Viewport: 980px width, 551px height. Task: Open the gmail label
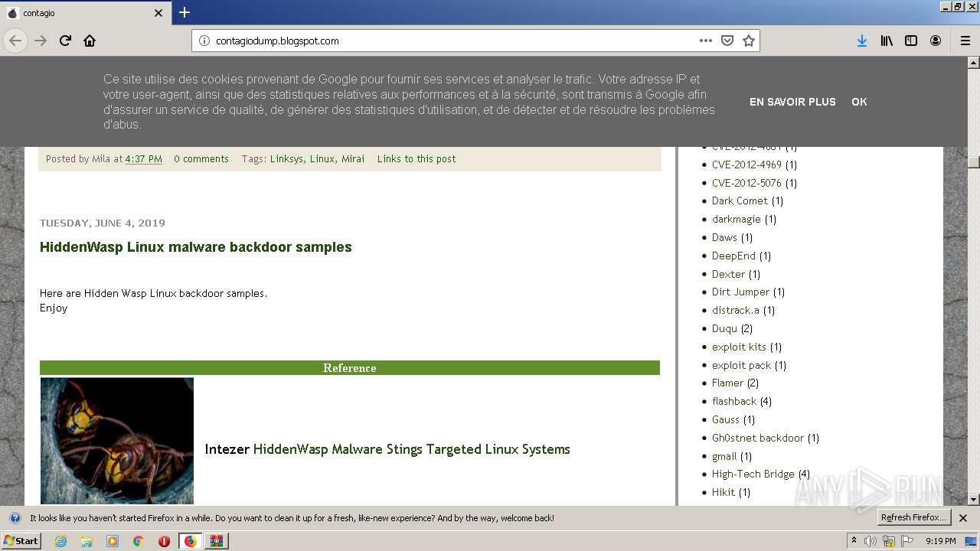tap(724, 456)
